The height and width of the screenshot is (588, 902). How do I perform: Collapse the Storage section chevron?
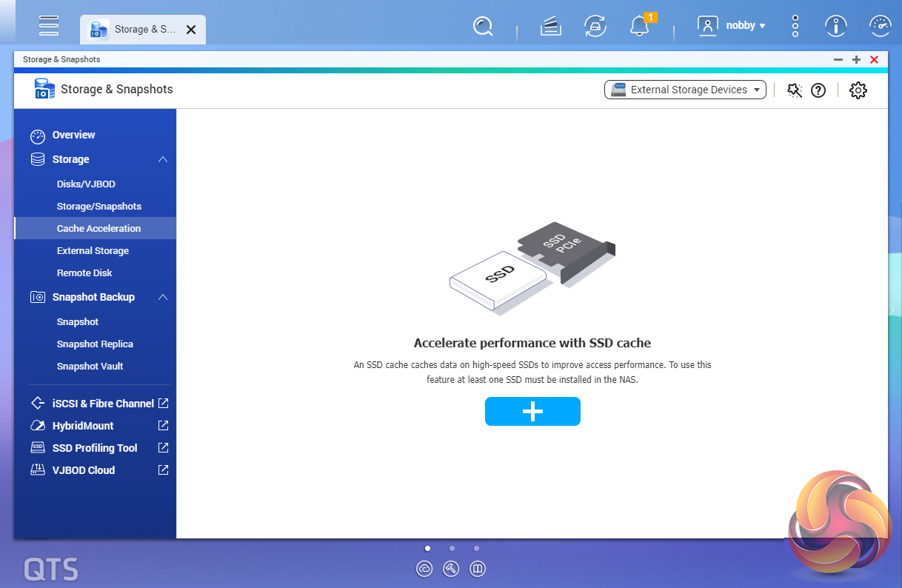(163, 159)
